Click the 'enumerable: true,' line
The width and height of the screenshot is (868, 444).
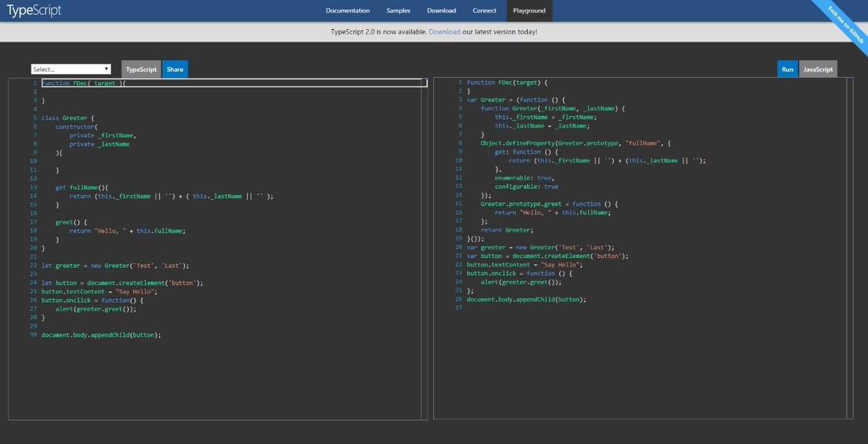click(524, 178)
